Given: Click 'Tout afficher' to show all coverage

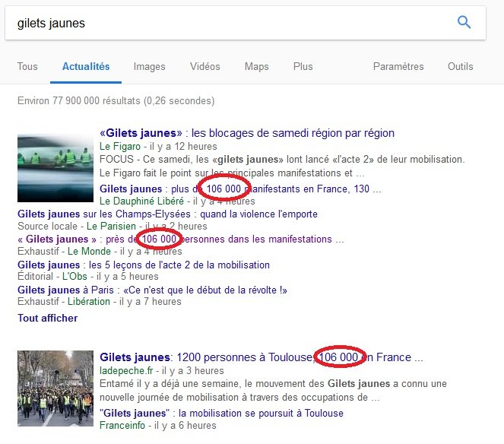Looking at the screenshot, I should (x=47, y=318).
